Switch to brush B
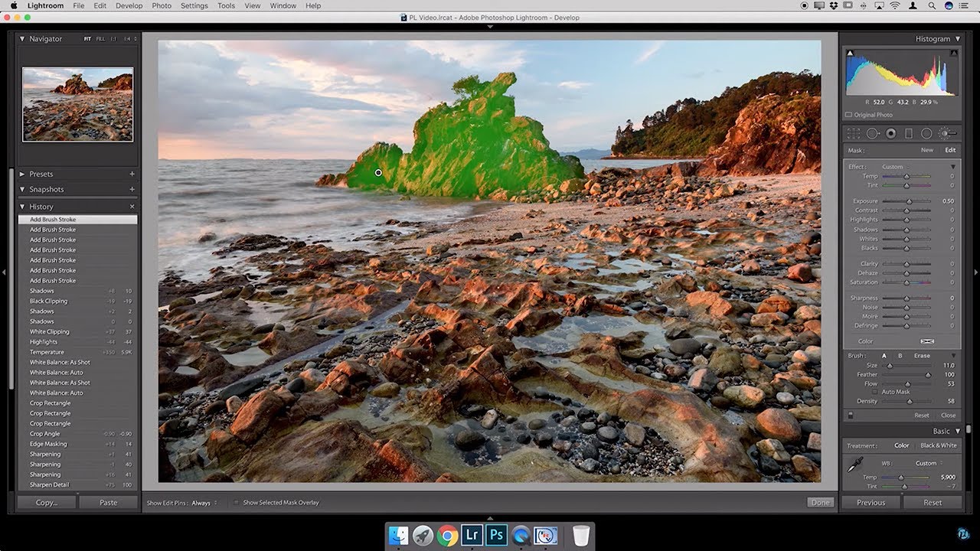This screenshot has height=551, width=980. click(900, 356)
